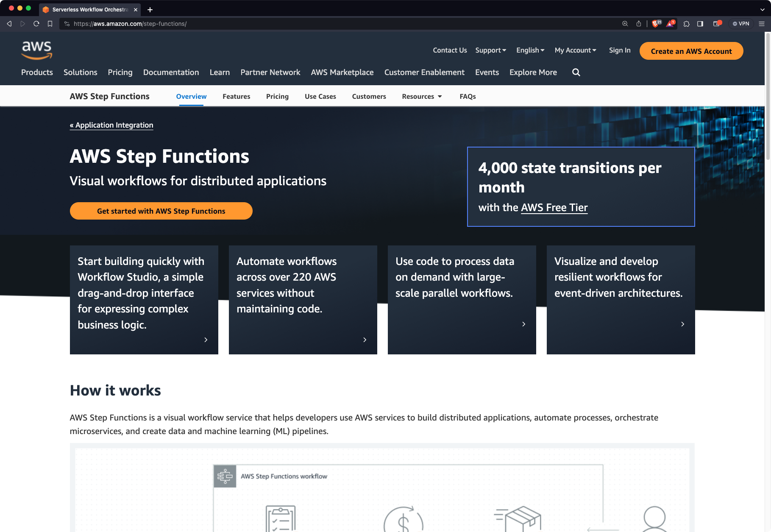Click the VPN indicator in the toolbar

pos(740,24)
